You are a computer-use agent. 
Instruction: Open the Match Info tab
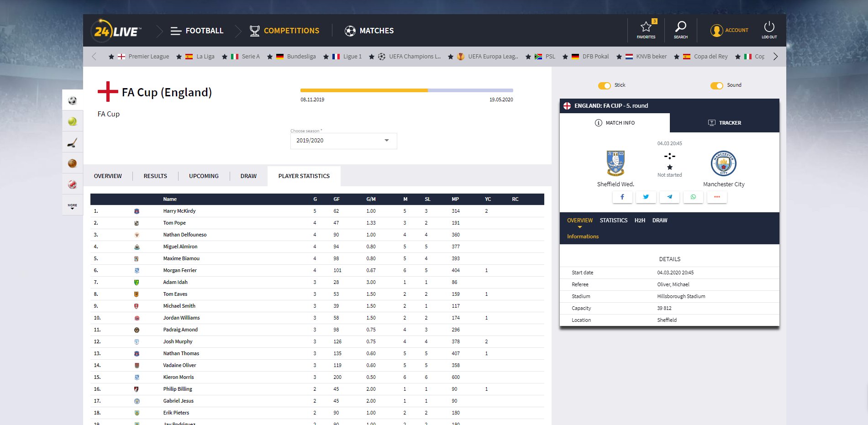(x=615, y=123)
